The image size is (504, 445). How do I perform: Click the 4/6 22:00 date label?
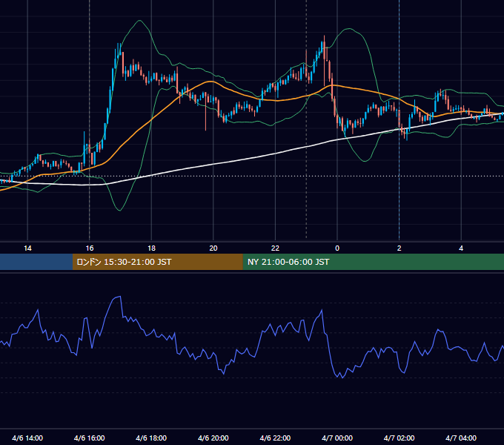click(x=275, y=438)
